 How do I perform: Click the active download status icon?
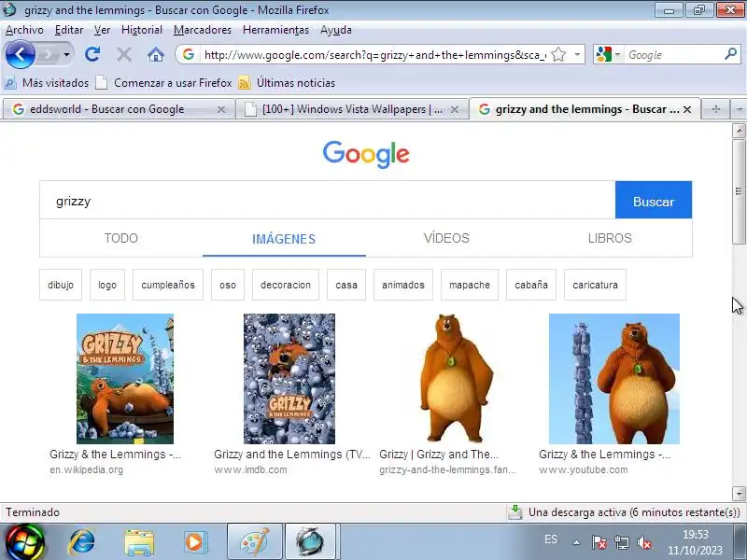click(x=515, y=512)
